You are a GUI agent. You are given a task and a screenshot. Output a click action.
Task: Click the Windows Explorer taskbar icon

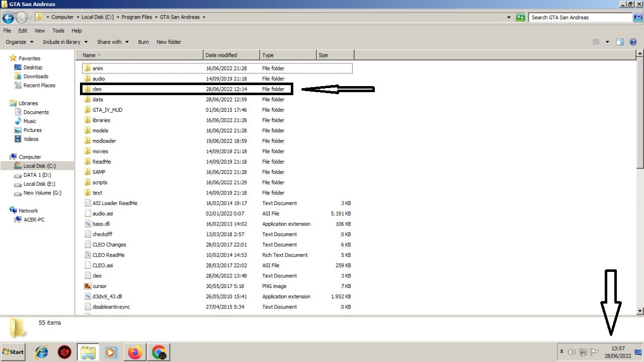(88, 352)
